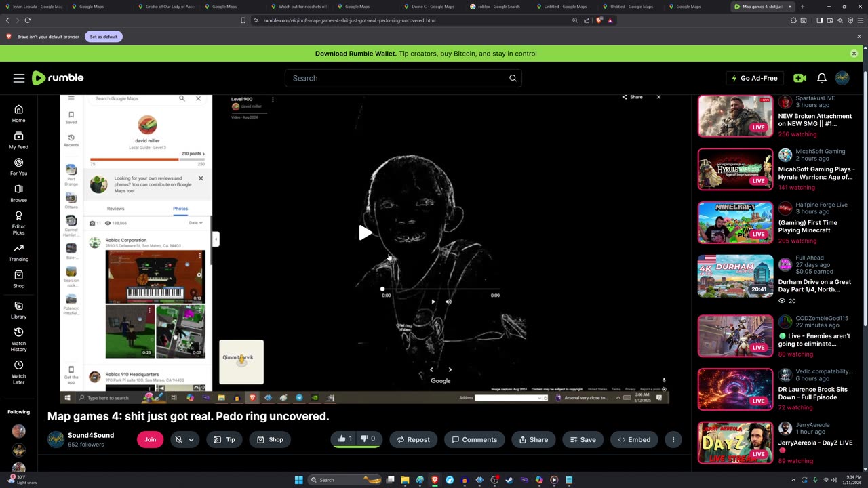Go to Home in the sidebar
Image resolution: width=868 pixels, height=488 pixels.
18,114
